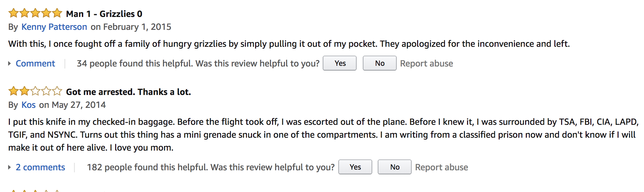Image resolution: width=644 pixels, height=192 pixels.
Task: Click the review text about hungry grizzlies
Action: coord(289,44)
